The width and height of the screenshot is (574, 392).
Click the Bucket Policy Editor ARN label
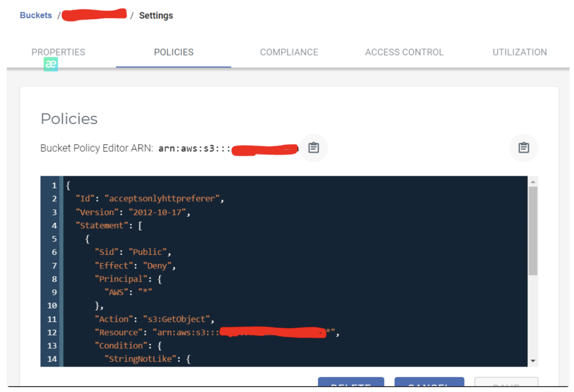(97, 148)
